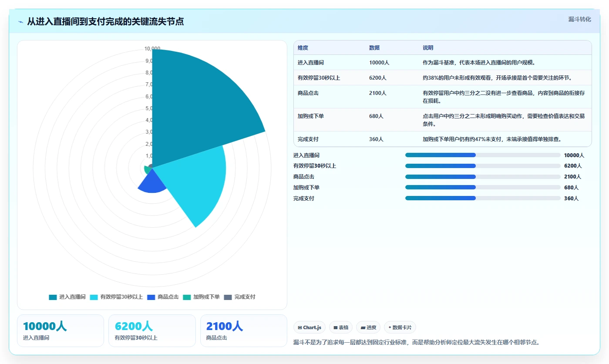This screenshot has height=364, width=609.
Task: Click the description starting 加购或下单用户仍有约47%未支付
Action: coord(492,139)
